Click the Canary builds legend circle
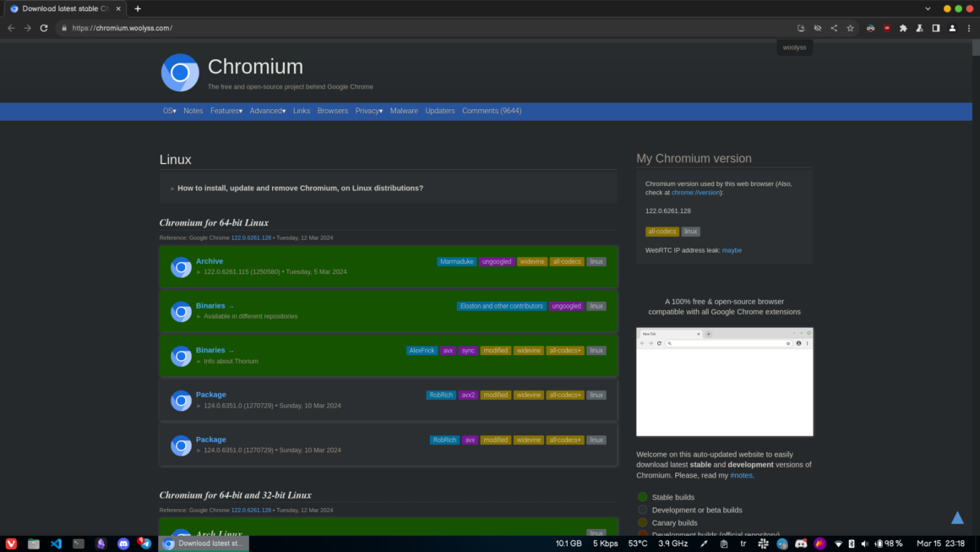This screenshot has width=980, height=552. tap(643, 522)
